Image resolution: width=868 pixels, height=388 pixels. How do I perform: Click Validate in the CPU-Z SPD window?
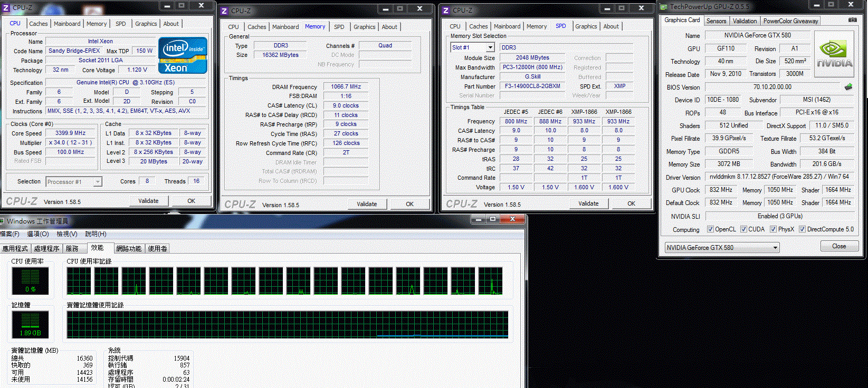tap(588, 203)
